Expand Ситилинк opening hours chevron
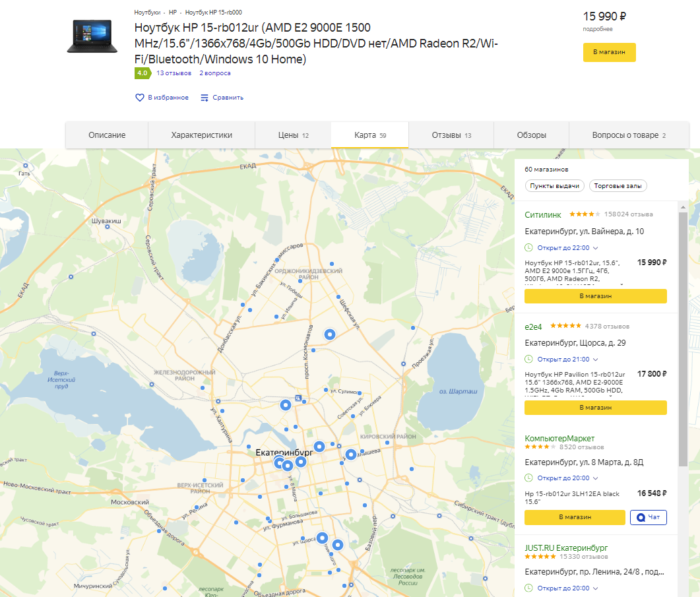Image resolution: width=700 pixels, height=597 pixels. pyautogui.click(x=595, y=248)
